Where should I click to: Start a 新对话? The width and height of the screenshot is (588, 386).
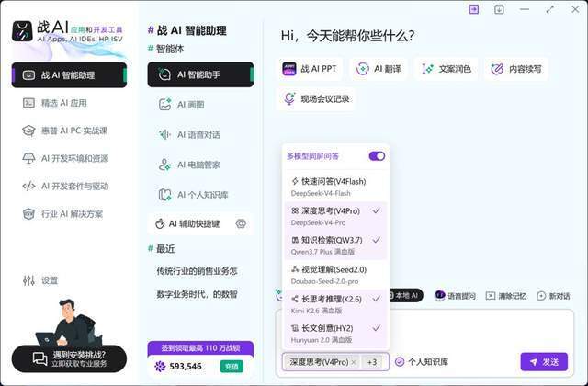point(553,296)
